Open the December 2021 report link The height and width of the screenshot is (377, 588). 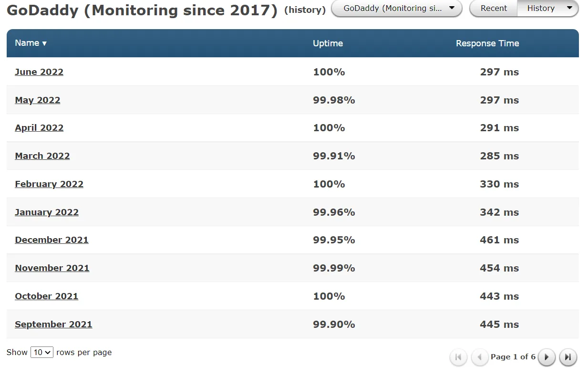click(x=52, y=240)
